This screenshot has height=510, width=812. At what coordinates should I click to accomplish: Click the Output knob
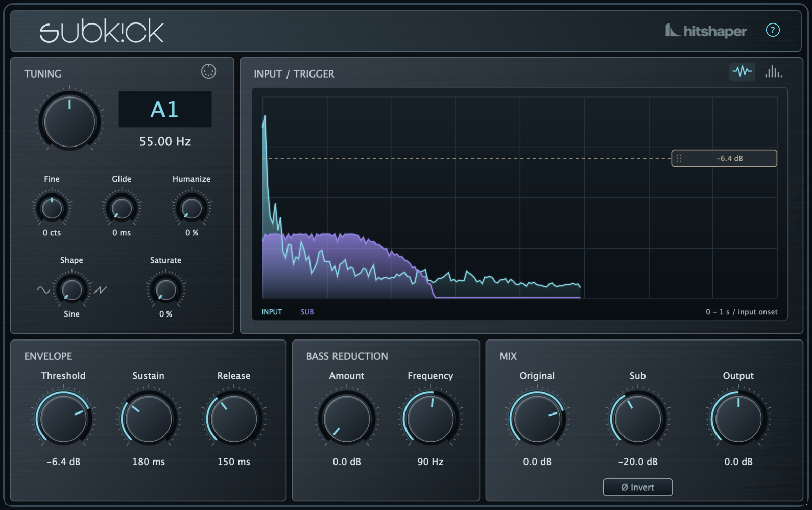click(x=738, y=418)
